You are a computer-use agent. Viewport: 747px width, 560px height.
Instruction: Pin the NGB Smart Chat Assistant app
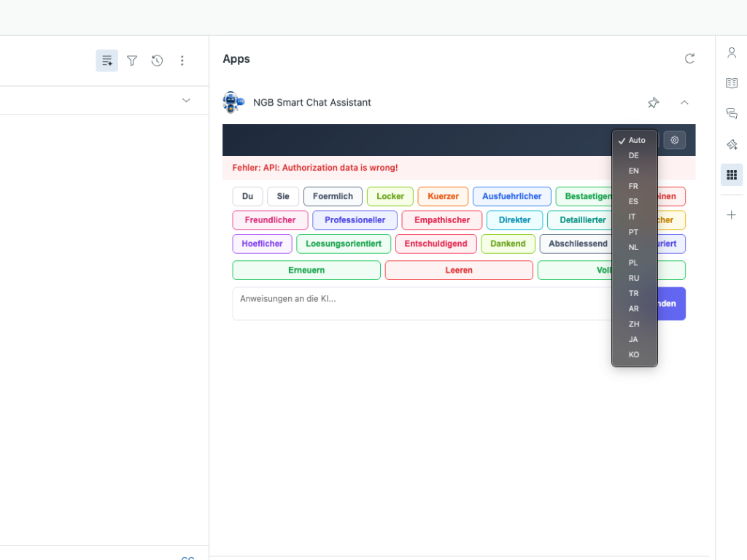point(654,103)
